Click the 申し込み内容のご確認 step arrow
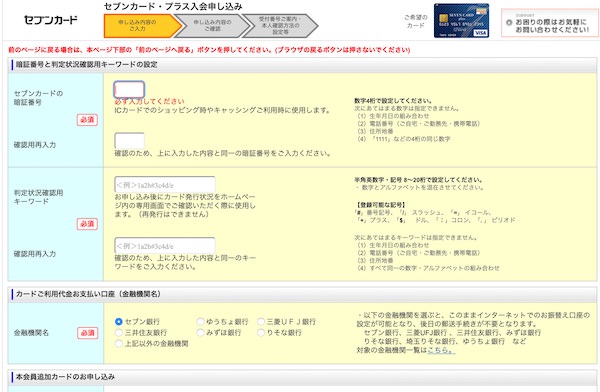 click(213, 26)
